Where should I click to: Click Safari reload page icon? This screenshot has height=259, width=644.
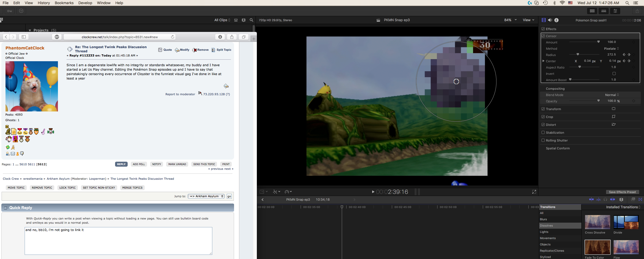[172, 37]
